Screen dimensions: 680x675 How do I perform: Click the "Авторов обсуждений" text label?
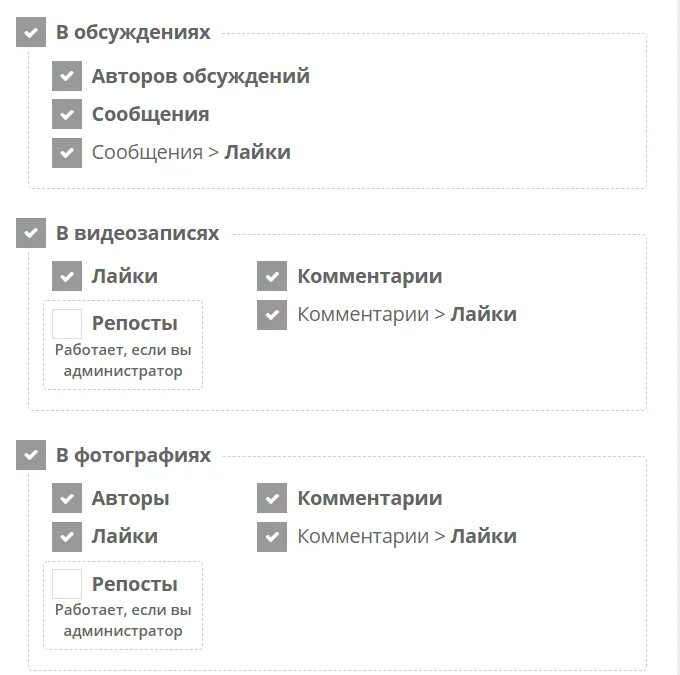(201, 76)
